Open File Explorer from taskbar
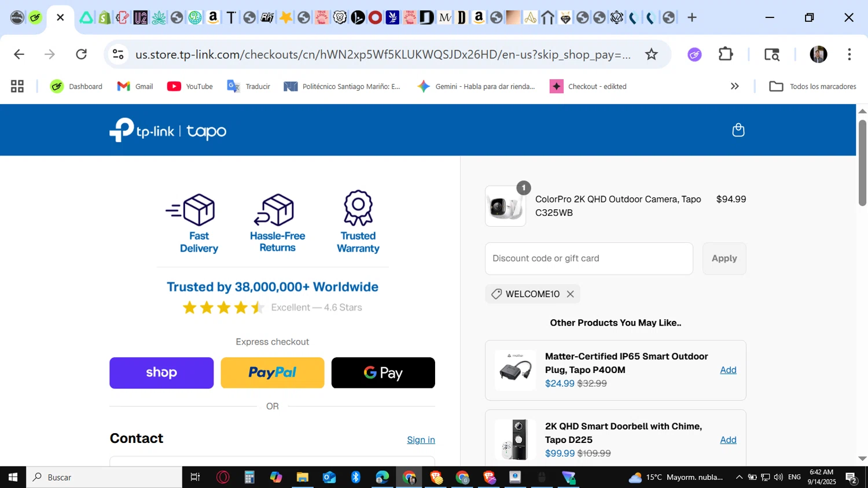This screenshot has height=488, width=868. point(303,477)
